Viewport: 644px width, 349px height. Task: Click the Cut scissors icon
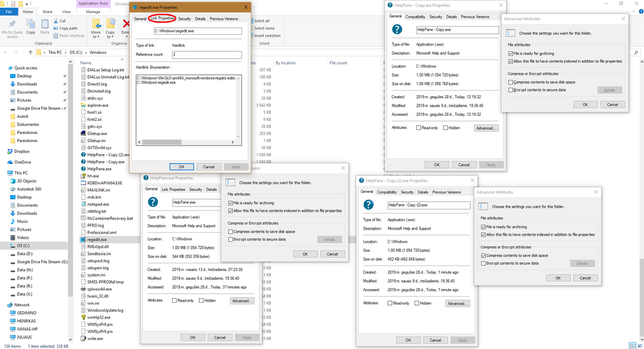point(56,21)
